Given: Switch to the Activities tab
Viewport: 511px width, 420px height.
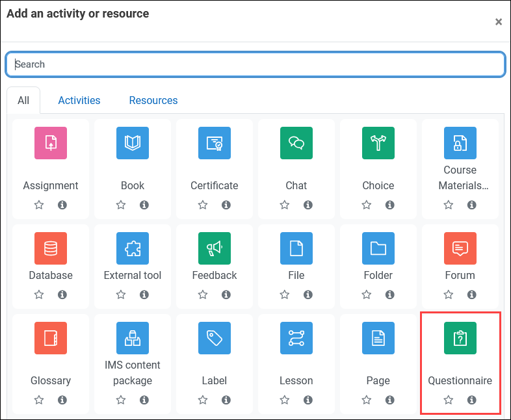Looking at the screenshot, I should (x=79, y=100).
